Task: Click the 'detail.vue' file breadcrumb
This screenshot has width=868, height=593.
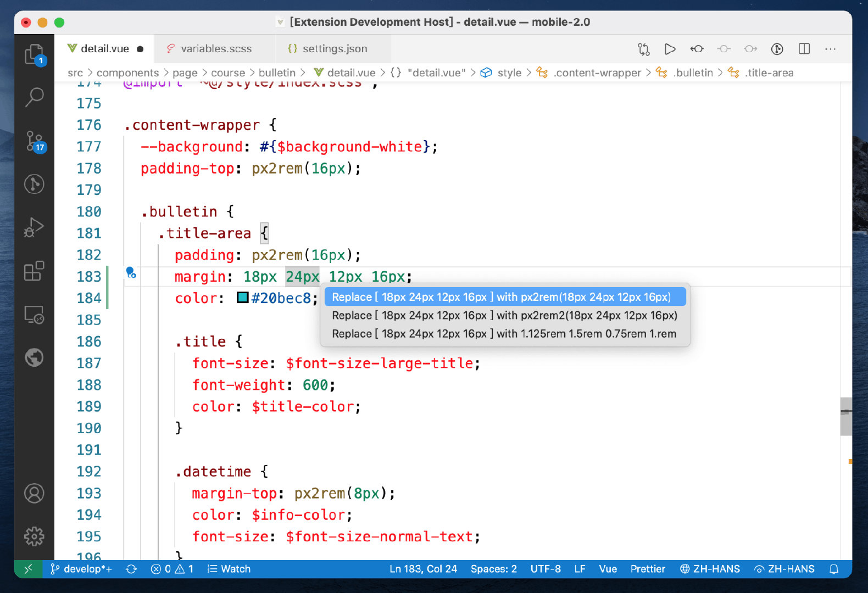Action: (344, 72)
